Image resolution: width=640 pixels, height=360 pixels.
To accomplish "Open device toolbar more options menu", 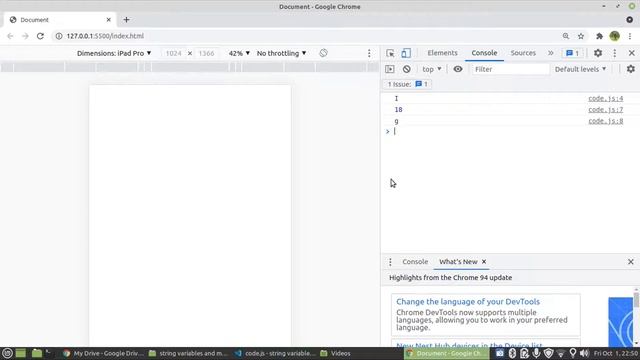I will 369,53.
